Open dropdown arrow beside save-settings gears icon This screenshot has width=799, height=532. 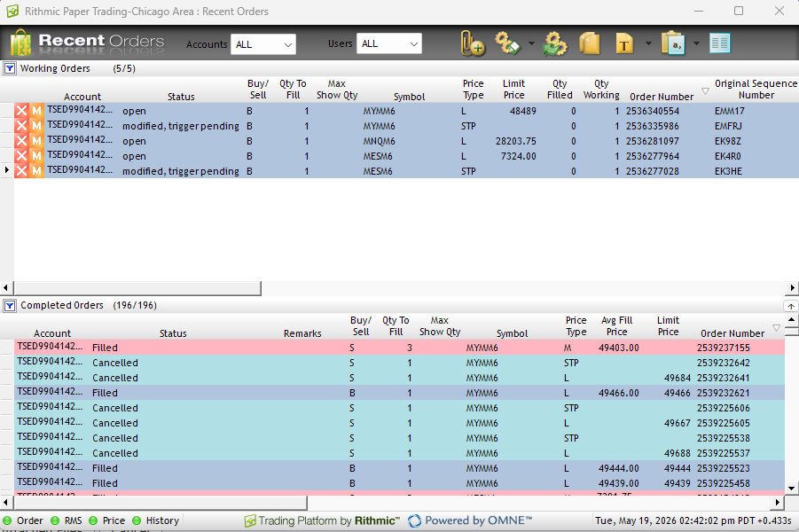pos(531,43)
